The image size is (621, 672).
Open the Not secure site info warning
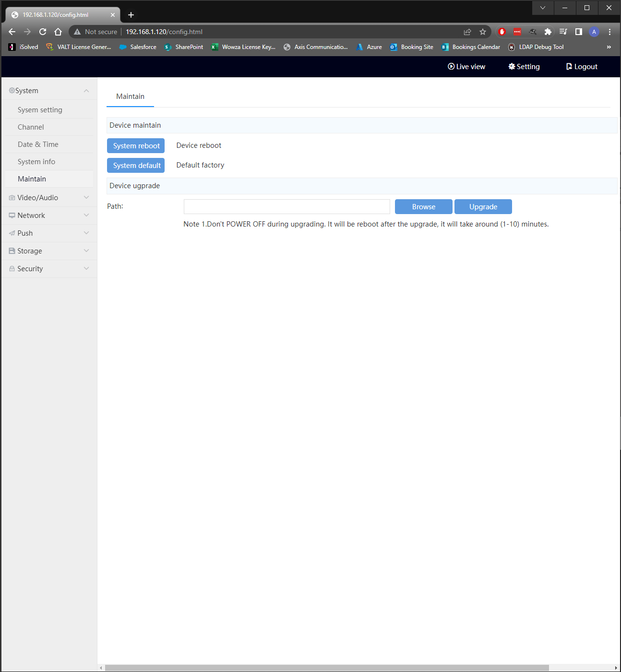tap(96, 32)
